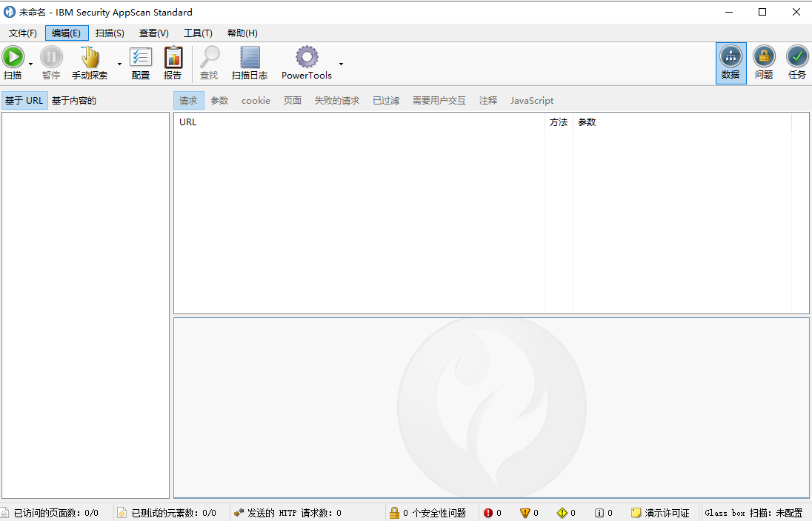Select the 需要用户交互 tab
Screen dimensions: 812x521
pos(439,101)
